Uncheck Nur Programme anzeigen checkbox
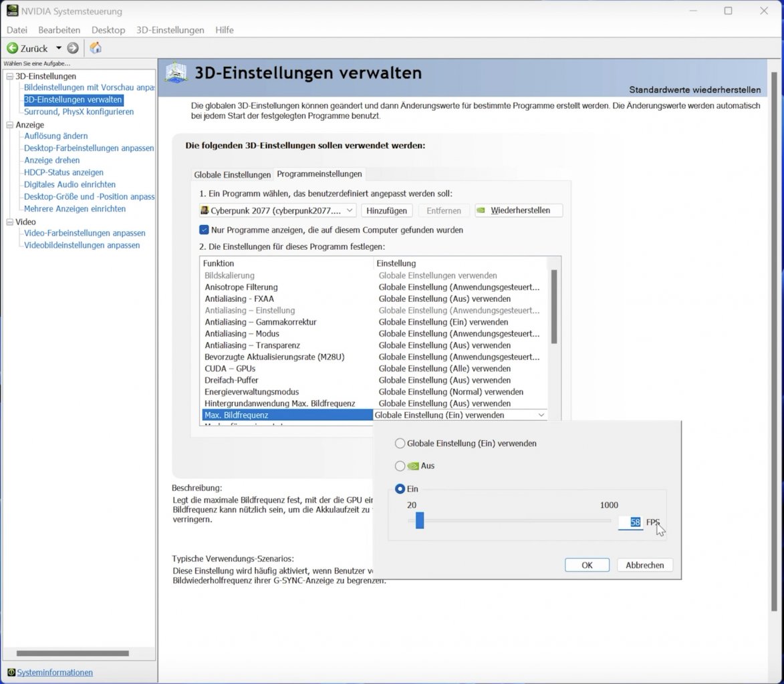This screenshot has width=784, height=684. click(x=204, y=230)
